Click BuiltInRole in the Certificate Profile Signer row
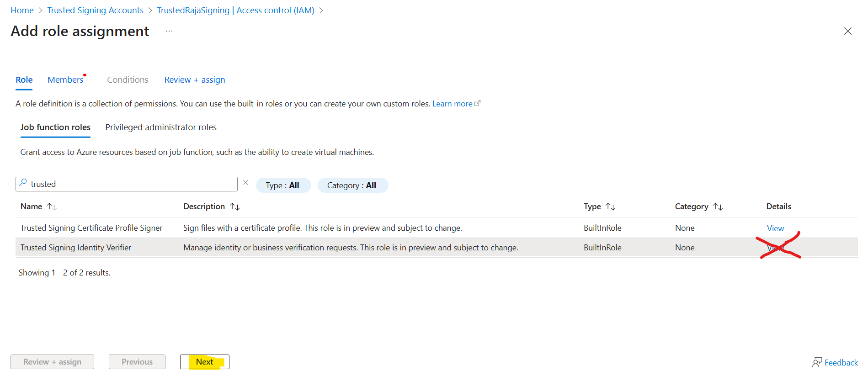The image size is (868, 376). tap(602, 228)
